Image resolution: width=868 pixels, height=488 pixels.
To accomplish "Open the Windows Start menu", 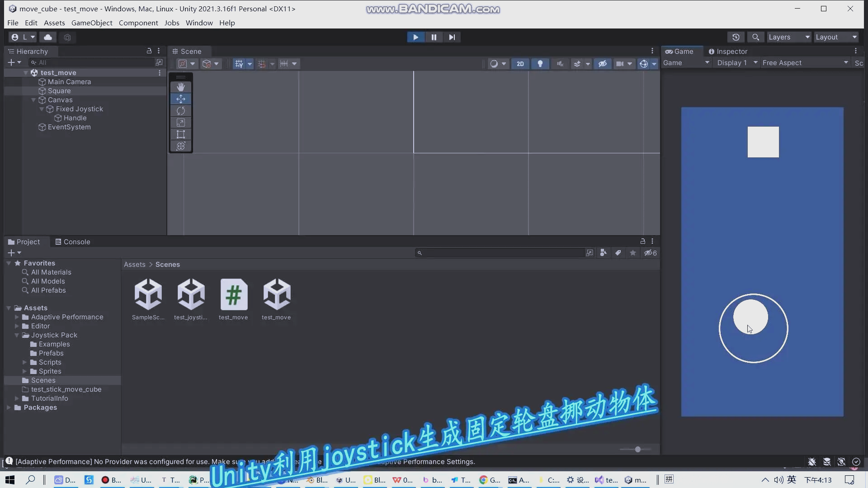I will (10, 480).
